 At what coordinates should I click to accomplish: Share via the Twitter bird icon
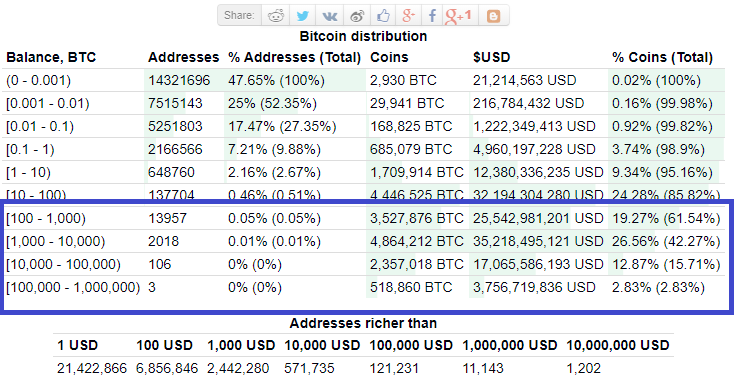302,16
